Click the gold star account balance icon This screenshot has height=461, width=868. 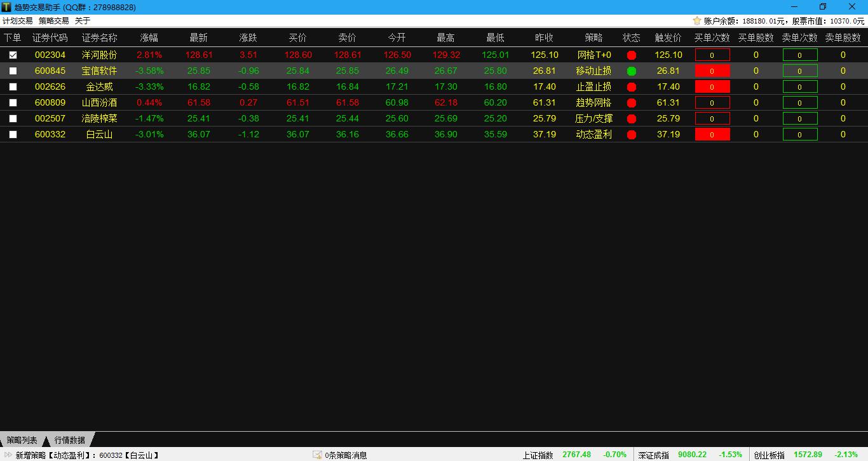(x=696, y=21)
